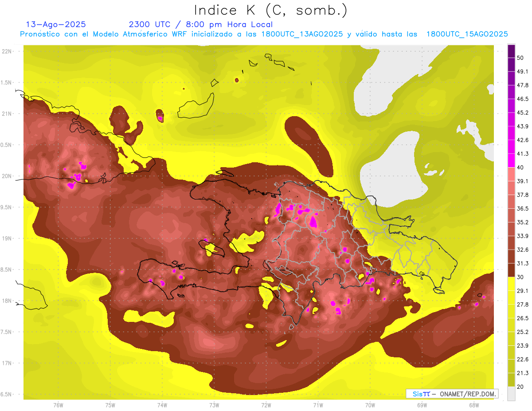
Task: Click the "69W" longitude label
Action: (422, 405)
